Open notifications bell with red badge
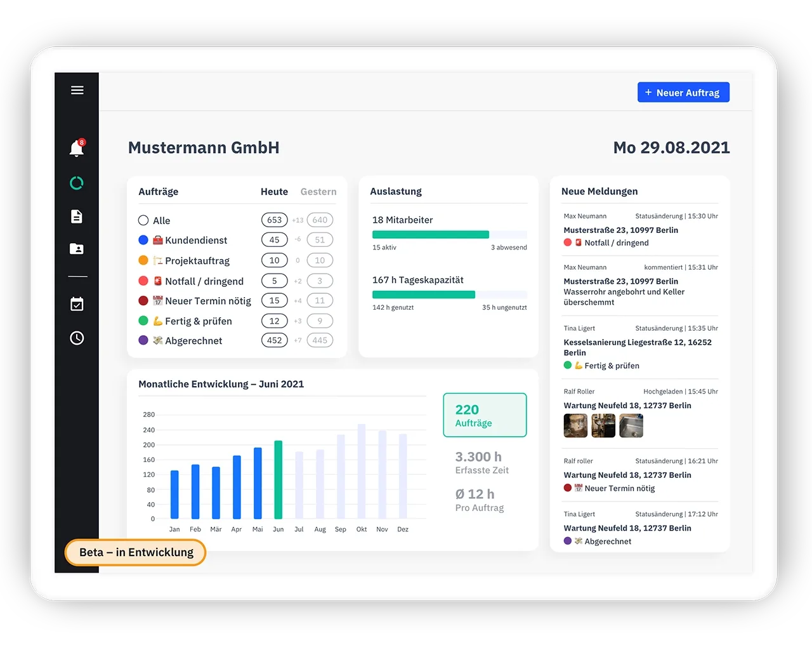812x650 pixels. [77, 149]
